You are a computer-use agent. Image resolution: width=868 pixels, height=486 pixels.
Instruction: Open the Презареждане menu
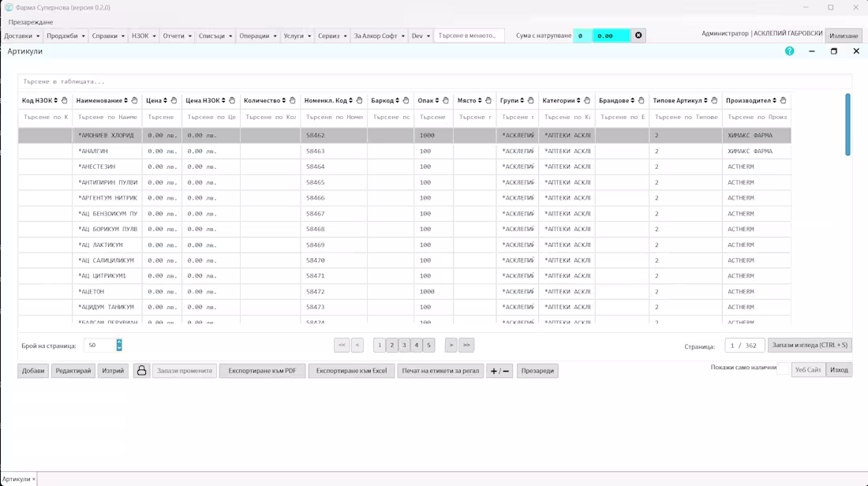tap(31, 21)
